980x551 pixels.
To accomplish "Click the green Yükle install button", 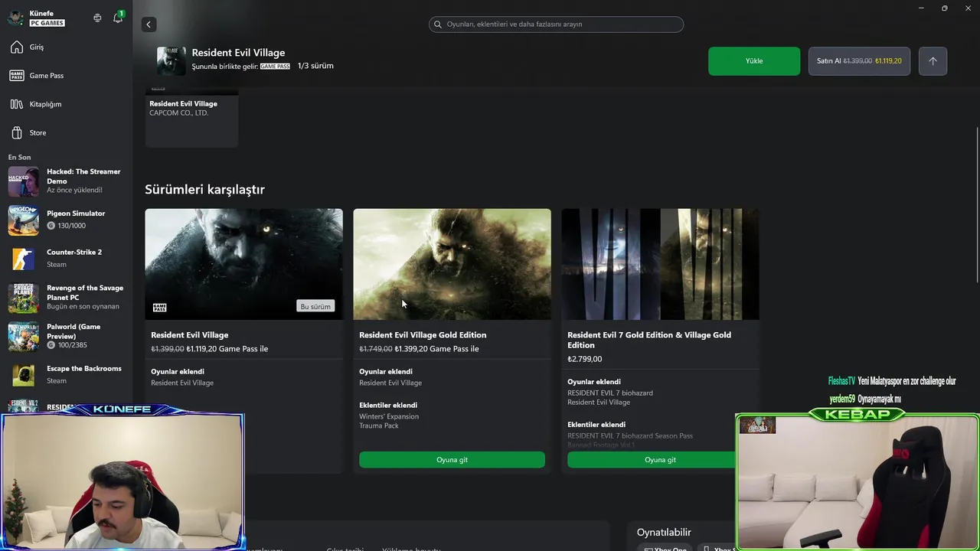I will (x=754, y=61).
